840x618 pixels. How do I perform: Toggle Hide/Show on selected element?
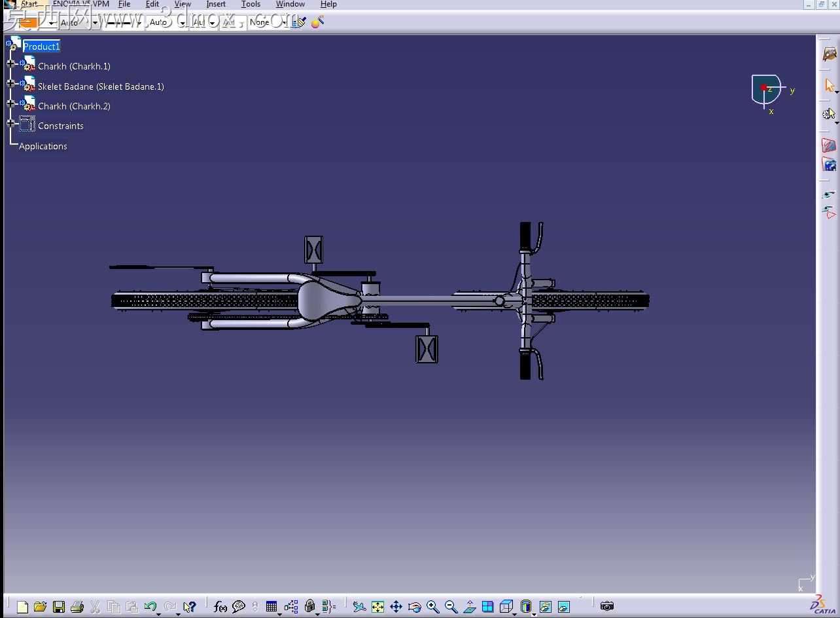tap(546, 607)
